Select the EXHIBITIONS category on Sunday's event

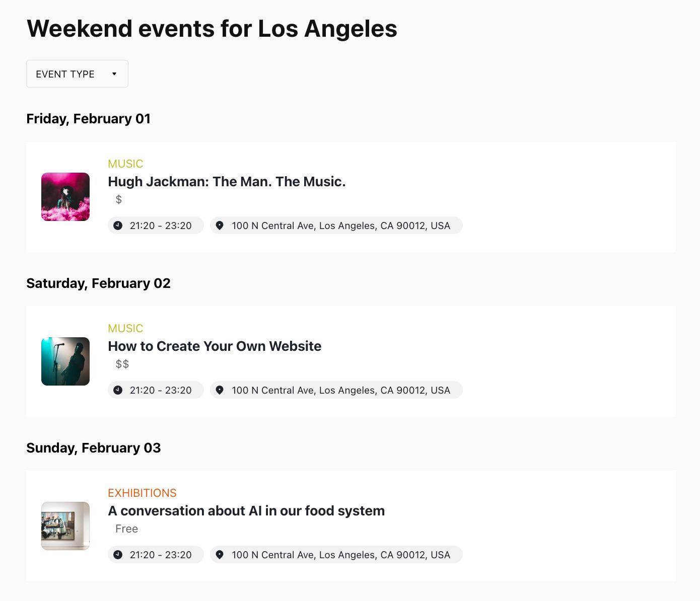(x=143, y=493)
